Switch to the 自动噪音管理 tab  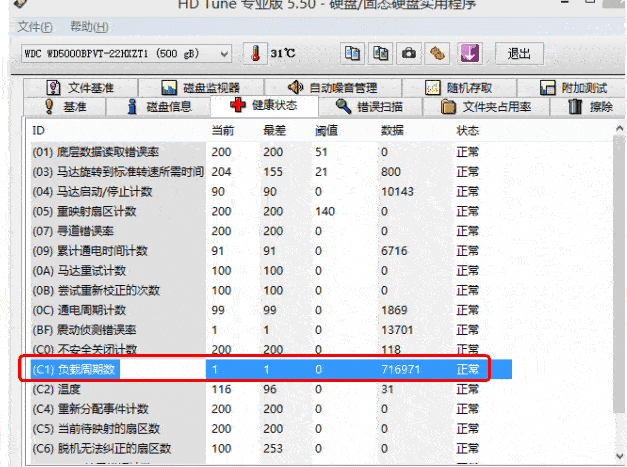pyautogui.click(x=333, y=88)
